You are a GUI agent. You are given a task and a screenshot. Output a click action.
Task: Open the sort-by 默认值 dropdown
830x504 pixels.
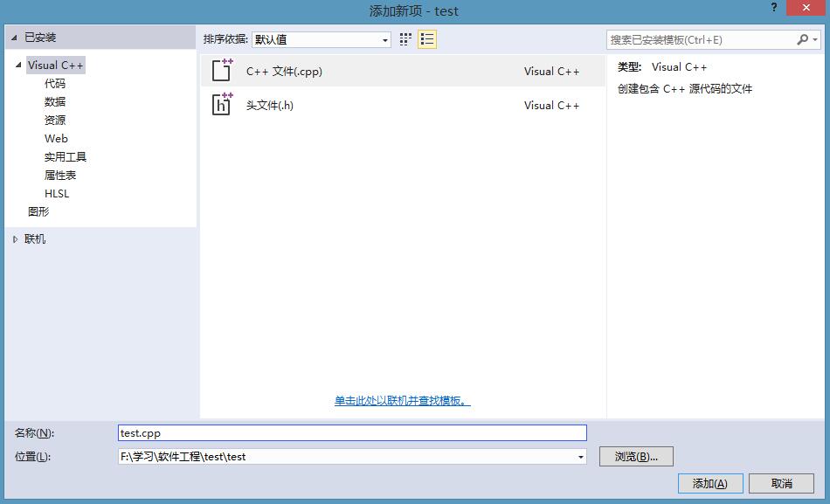pos(322,39)
